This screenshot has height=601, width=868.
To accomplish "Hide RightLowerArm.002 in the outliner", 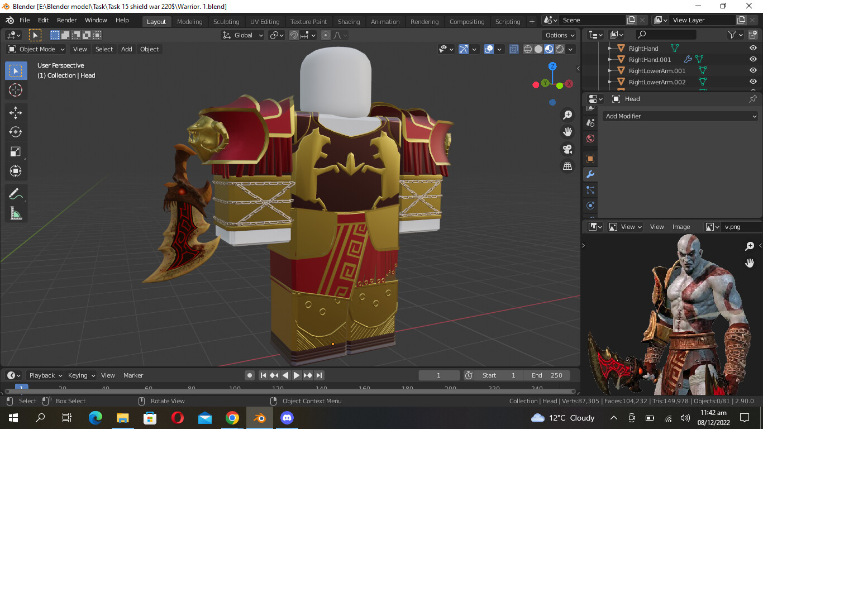I will (752, 82).
